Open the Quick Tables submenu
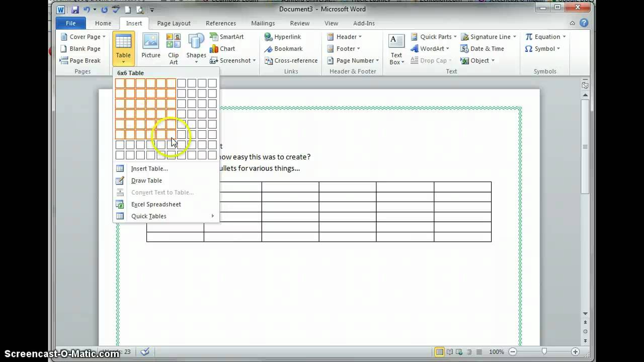The width and height of the screenshot is (644, 362). [x=167, y=216]
